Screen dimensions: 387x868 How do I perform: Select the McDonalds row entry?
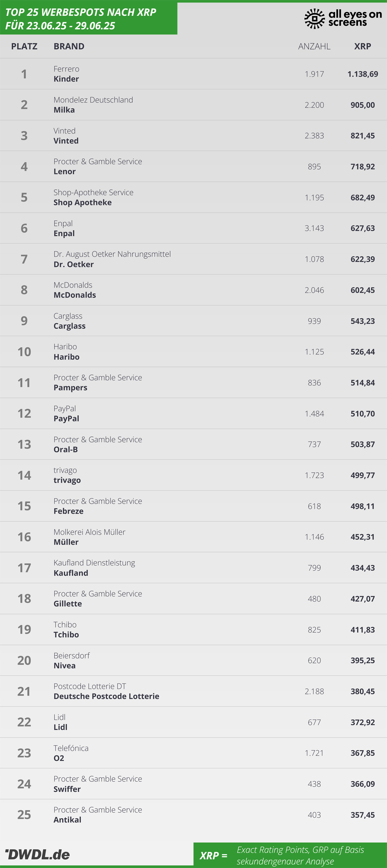[193, 290]
